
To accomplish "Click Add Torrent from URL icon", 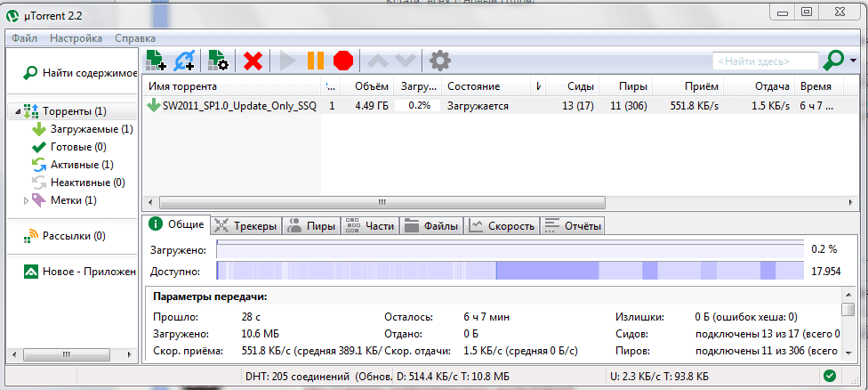I will tap(184, 60).
